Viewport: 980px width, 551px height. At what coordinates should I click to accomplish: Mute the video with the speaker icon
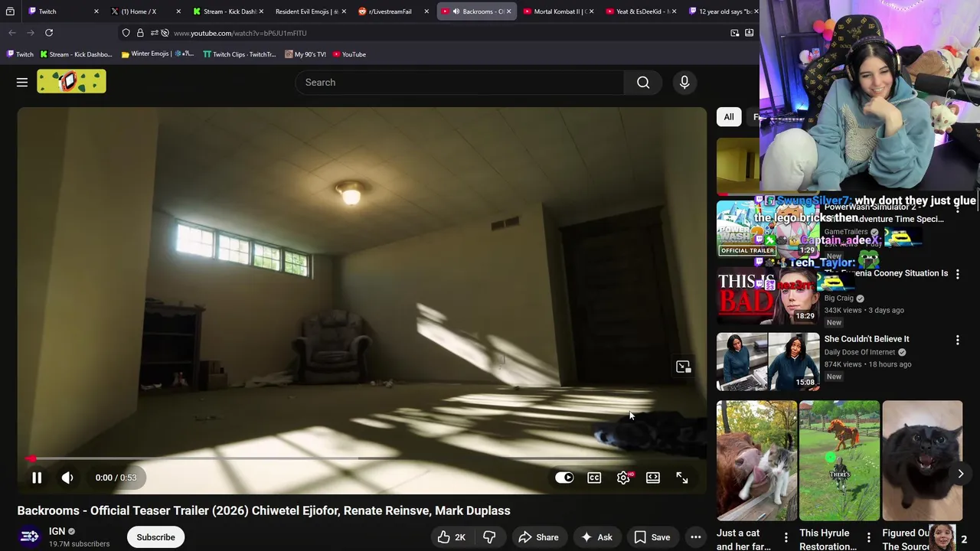(67, 478)
